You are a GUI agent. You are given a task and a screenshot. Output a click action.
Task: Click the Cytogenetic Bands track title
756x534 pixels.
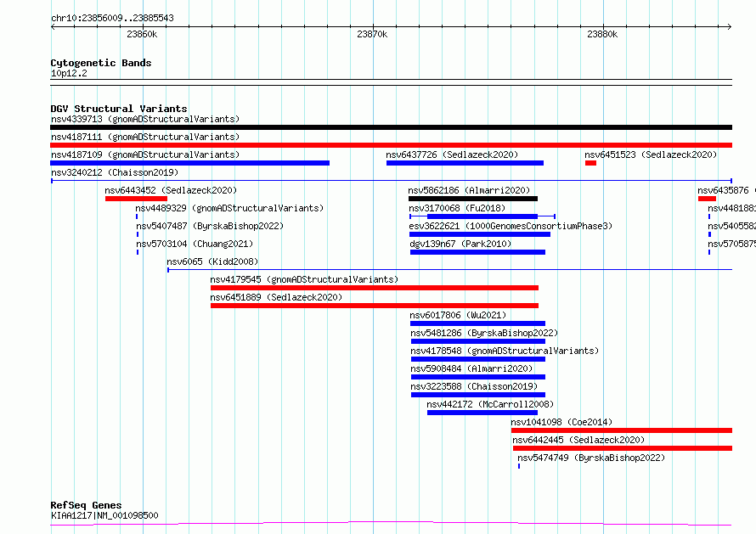coord(101,63)
